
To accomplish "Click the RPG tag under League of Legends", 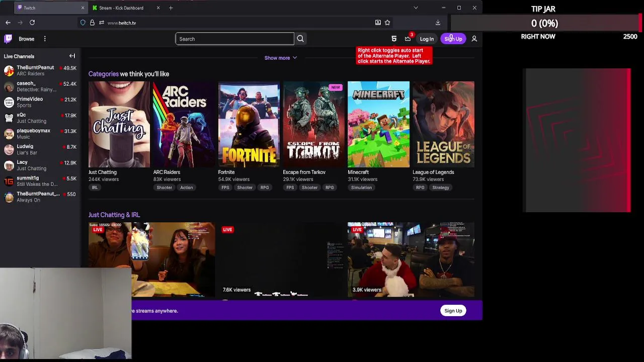I will (x=420, y=188).
